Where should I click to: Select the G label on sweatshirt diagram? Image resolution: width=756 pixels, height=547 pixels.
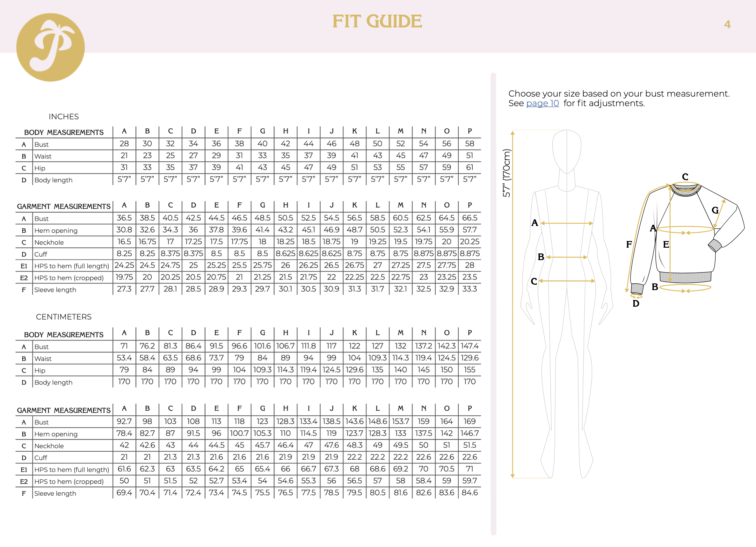(715, 210)
